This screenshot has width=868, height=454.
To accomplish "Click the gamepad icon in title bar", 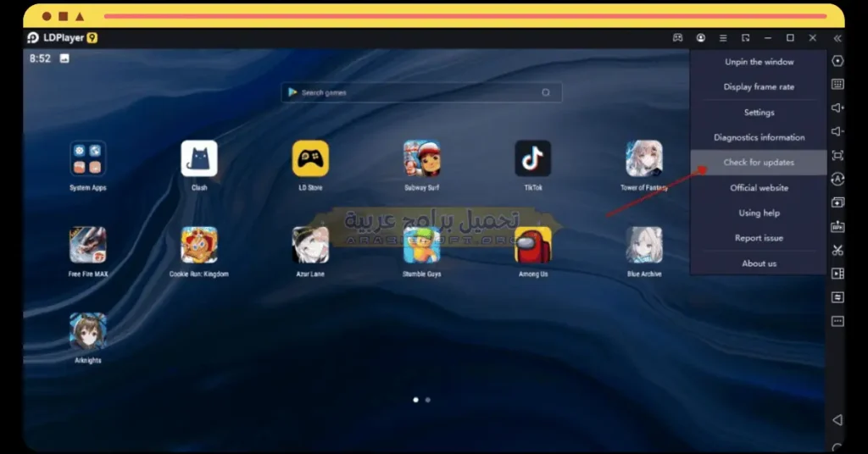I will [677, 37].
